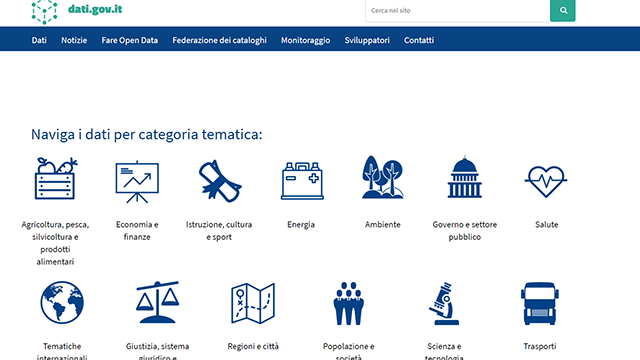Click the dati.gov.it cube logo icon
Viewport: 640px width, 360px height.
tap(44, 11)
